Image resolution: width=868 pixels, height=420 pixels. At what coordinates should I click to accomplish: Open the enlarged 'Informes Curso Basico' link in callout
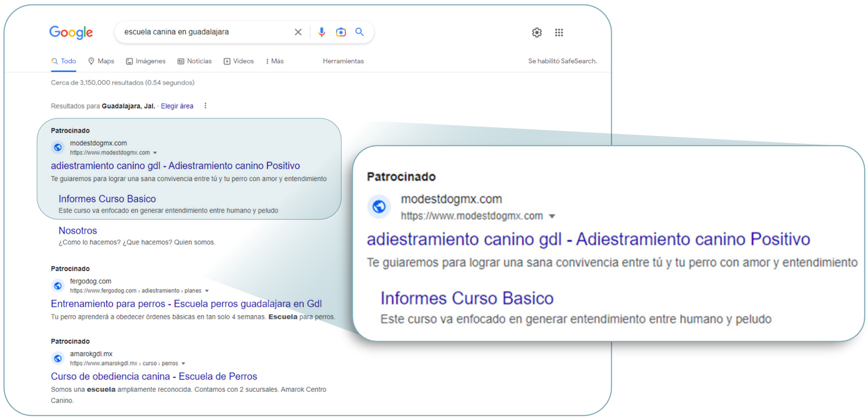[x=467, y=298]
